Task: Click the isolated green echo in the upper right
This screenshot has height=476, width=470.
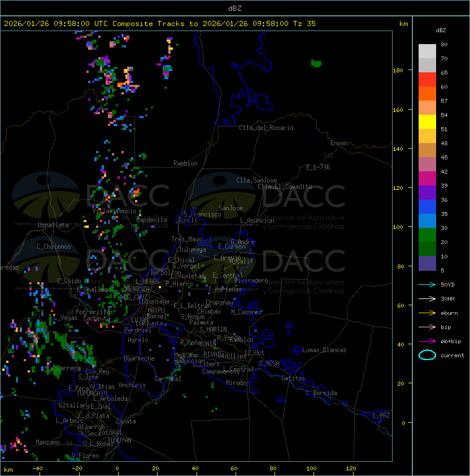Action: pos(316,63)
